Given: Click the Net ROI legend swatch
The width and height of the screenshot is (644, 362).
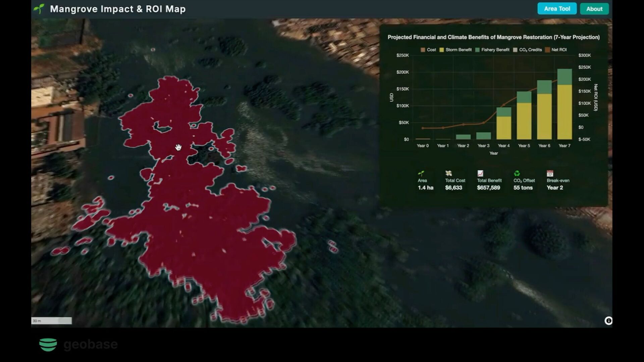Looking at the screenshot, I should pyautogui.click(x=547, y=50).
